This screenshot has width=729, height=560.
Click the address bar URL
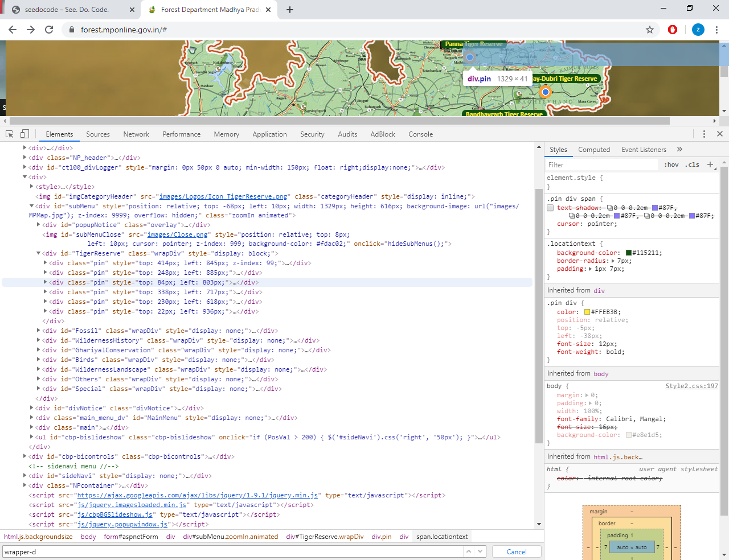click(x=124, y=30)
